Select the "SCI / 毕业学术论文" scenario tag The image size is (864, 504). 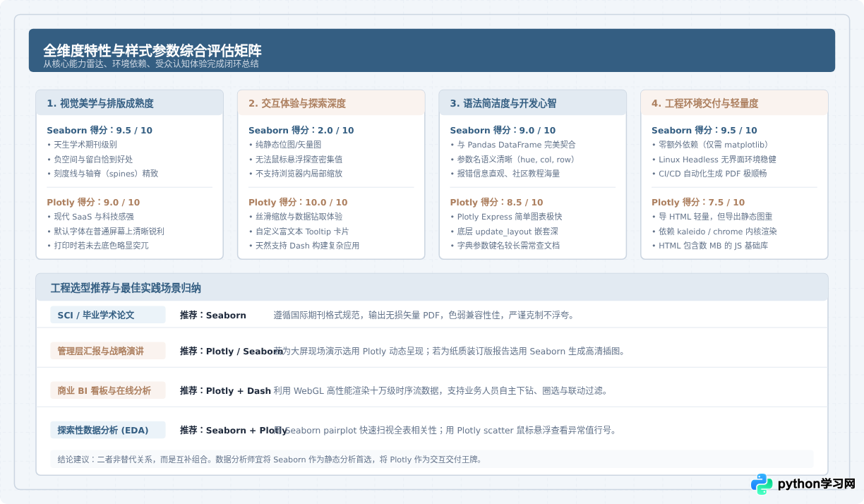point(108,315)
